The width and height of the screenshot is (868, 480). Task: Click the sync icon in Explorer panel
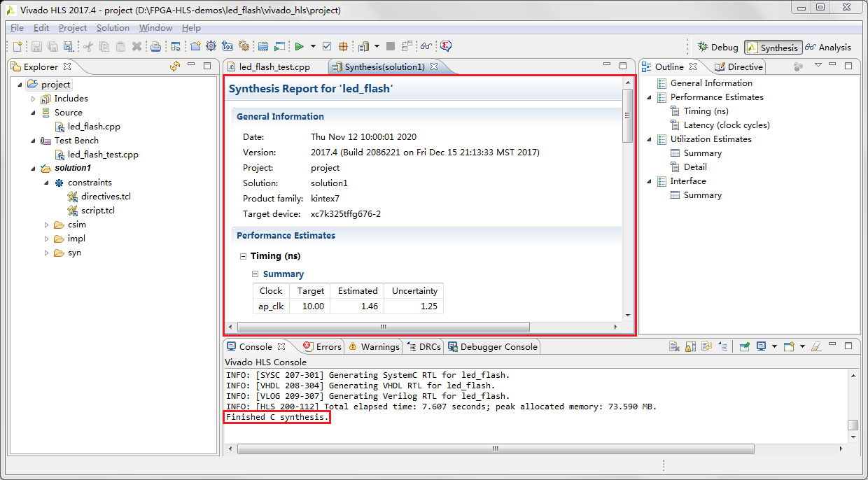click(175, 66)
